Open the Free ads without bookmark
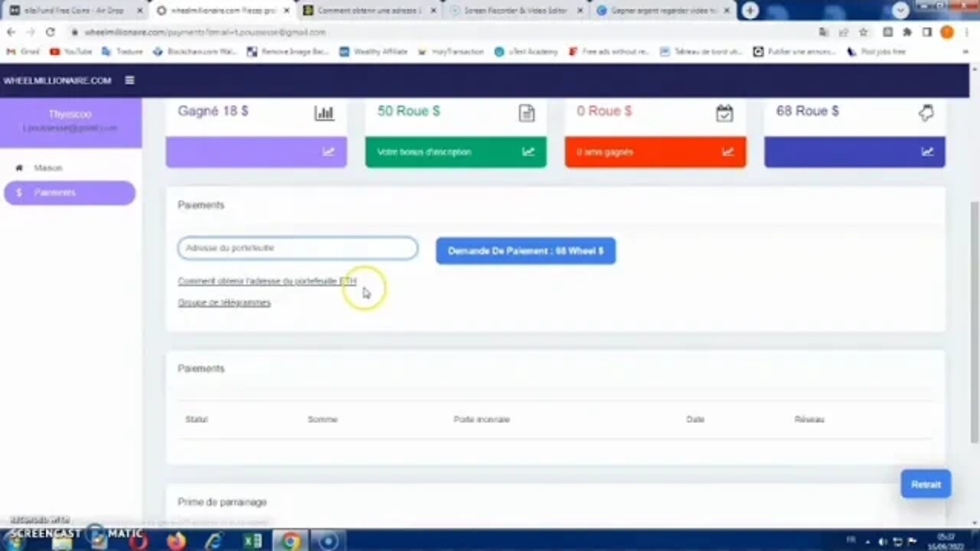 click(x=609, y=51)
